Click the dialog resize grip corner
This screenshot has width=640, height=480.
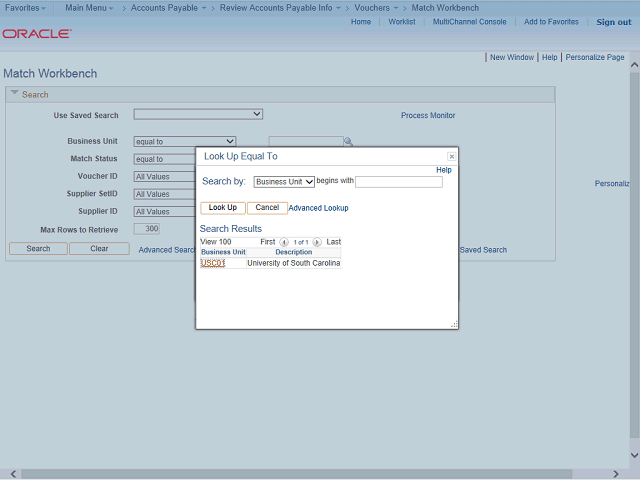coord(454,324)
